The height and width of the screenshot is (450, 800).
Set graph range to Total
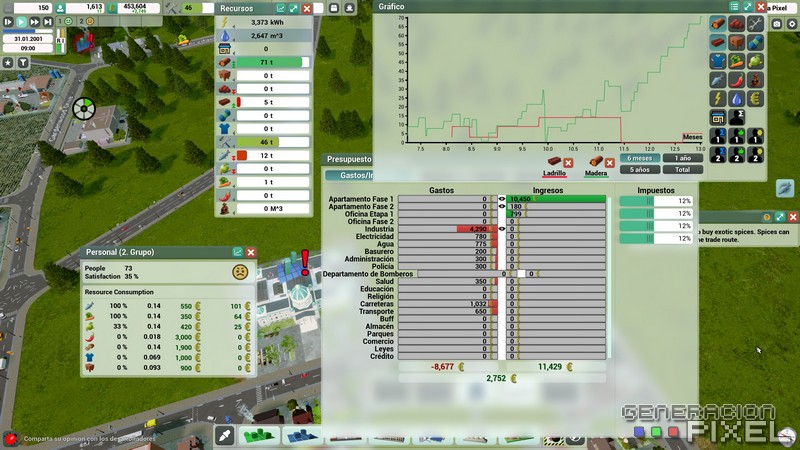[683, 170]
